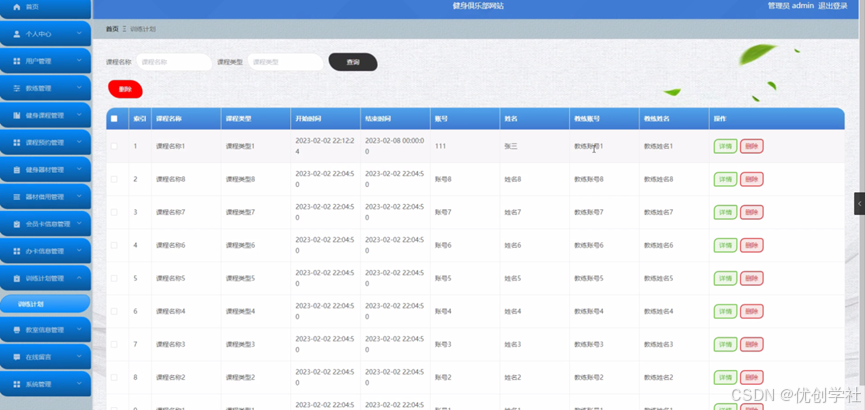Click 删除 for row 课程名称1 with account 111
This screenshot has height=410, width=865.
click(751, 146)
